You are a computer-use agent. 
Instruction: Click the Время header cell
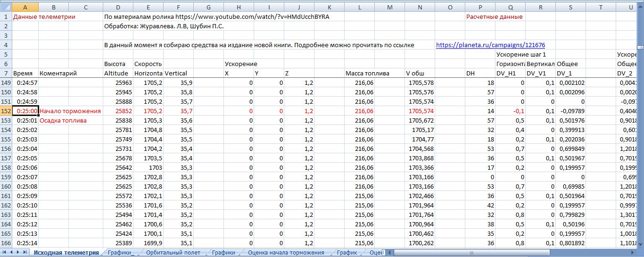(25, 73)
